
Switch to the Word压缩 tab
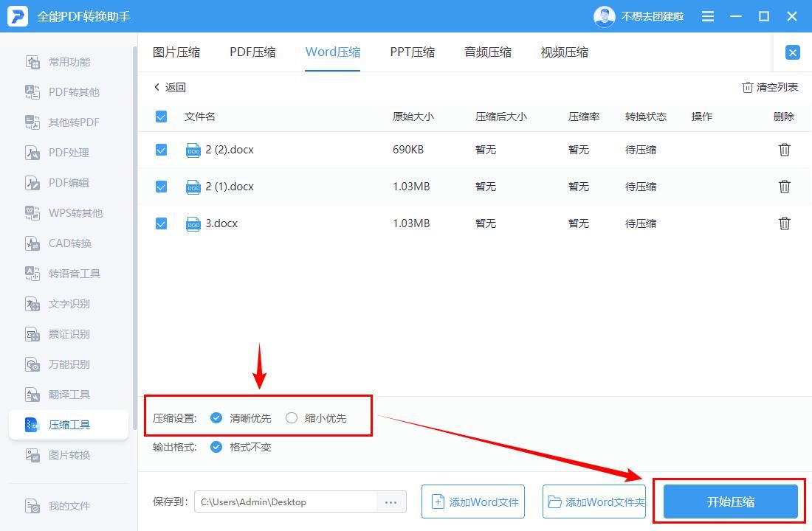[x=332, y=52]
